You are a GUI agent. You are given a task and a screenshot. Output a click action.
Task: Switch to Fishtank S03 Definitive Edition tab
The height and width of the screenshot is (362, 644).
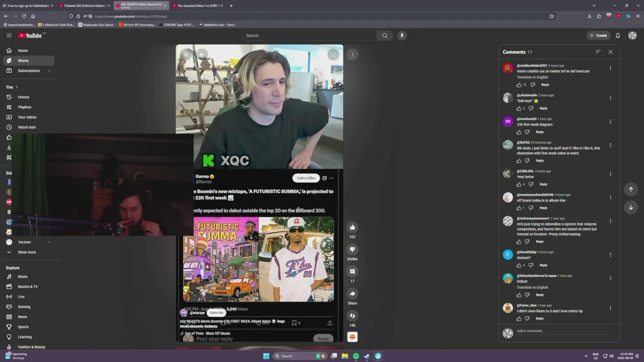click(x=84, y=6)
